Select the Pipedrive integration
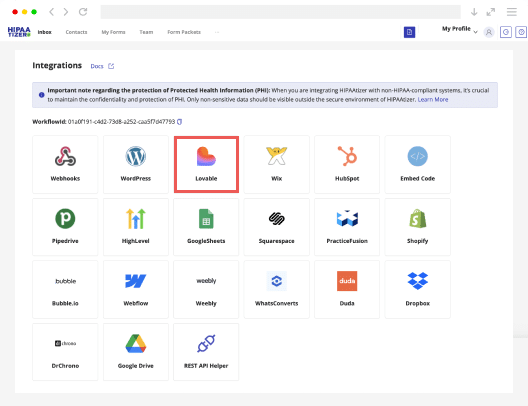This screenshot has height=406, width=528. [x=65, y=227]
